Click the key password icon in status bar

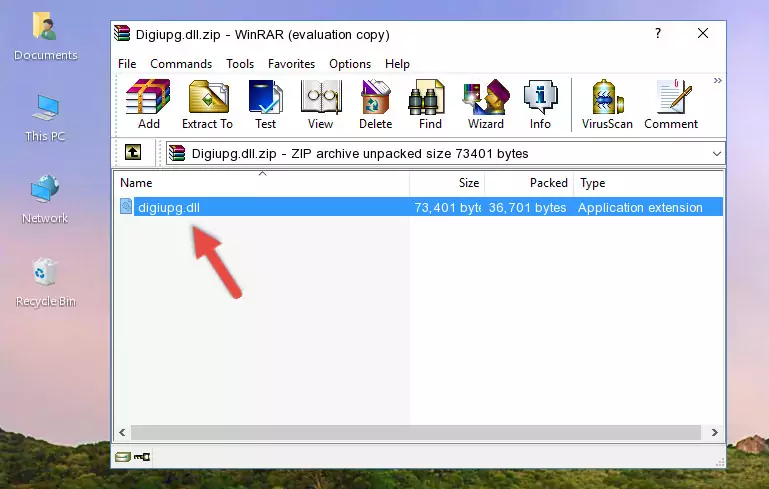[x=142, y=457]
